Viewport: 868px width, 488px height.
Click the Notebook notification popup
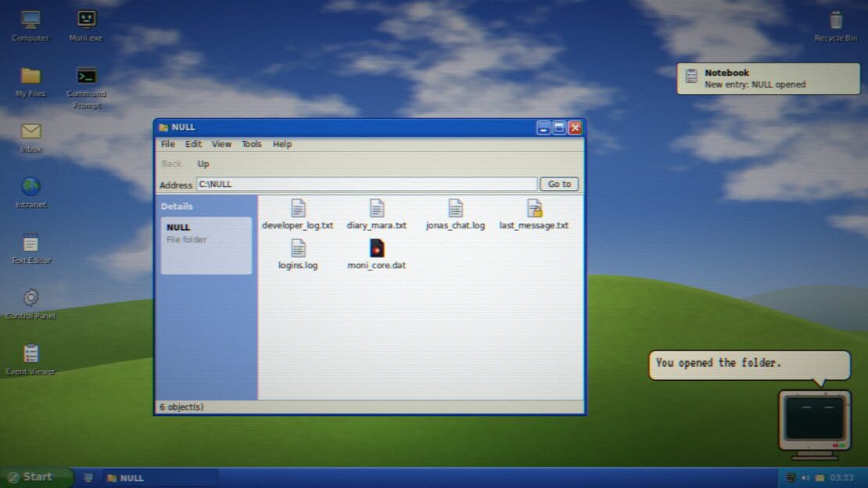pyautogui.click(x=769, y=78)
